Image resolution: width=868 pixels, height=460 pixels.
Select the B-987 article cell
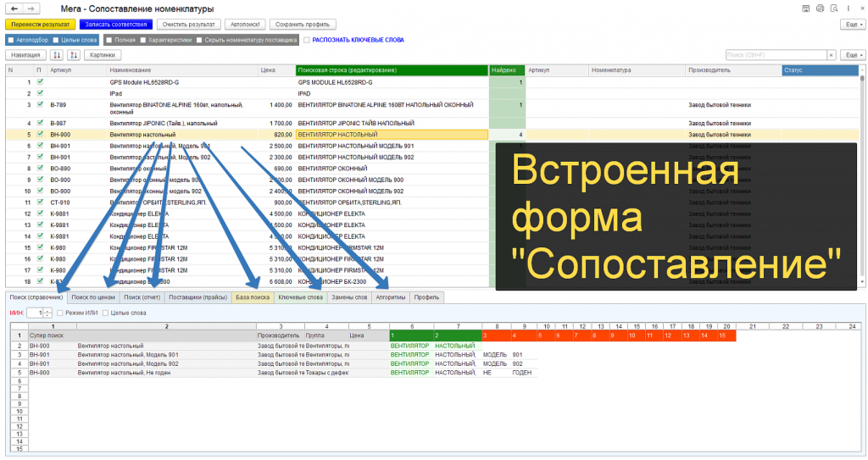[77, 124]
